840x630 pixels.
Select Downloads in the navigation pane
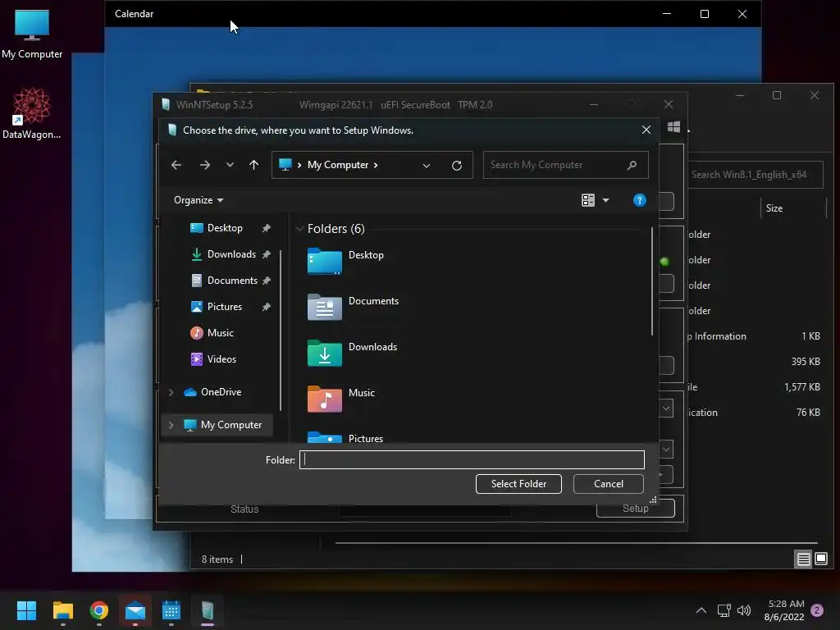click(x=231, y=254)
